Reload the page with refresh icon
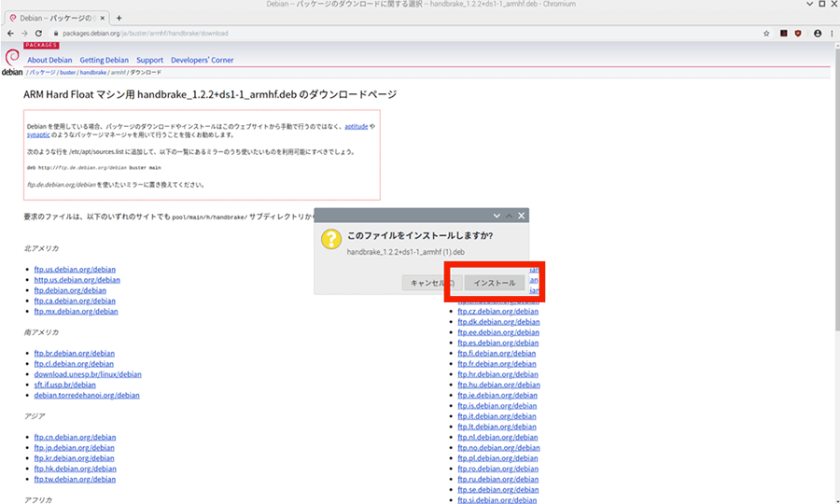Screen dimensions: 840x504 point(38,34)
